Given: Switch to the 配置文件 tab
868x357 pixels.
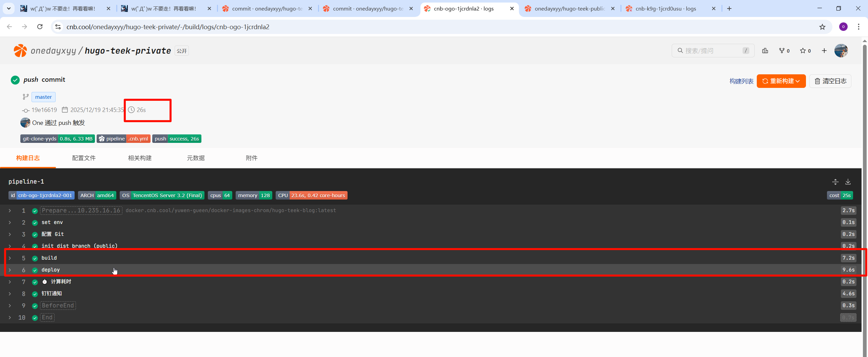Looking at the screenshot, I should [x=84, y=158].
